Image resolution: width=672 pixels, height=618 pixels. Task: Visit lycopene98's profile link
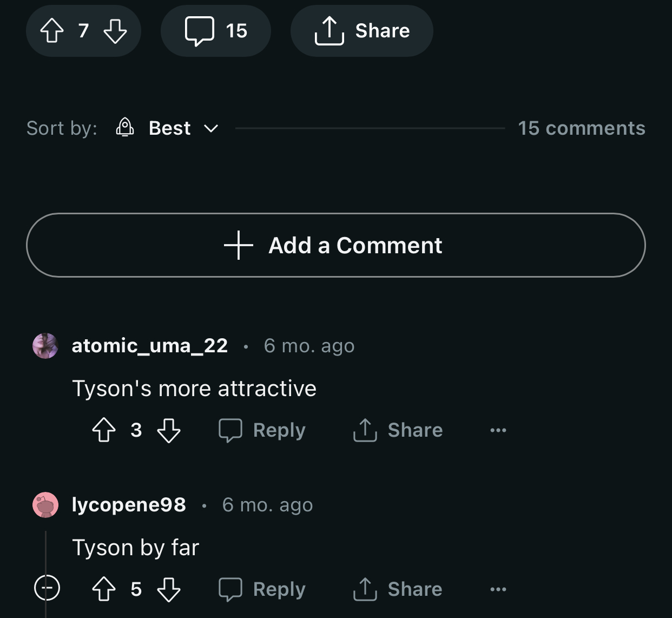coord(129,505)
